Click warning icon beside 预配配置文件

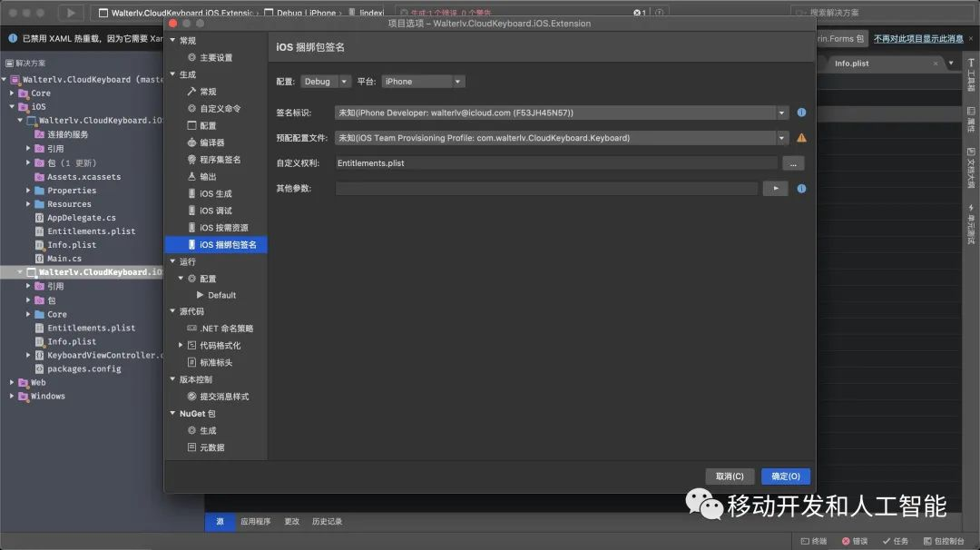[x=801, y=138]
